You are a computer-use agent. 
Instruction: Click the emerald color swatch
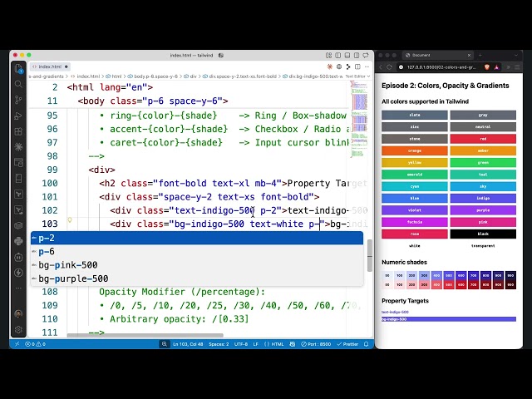[x=415, y=175]
